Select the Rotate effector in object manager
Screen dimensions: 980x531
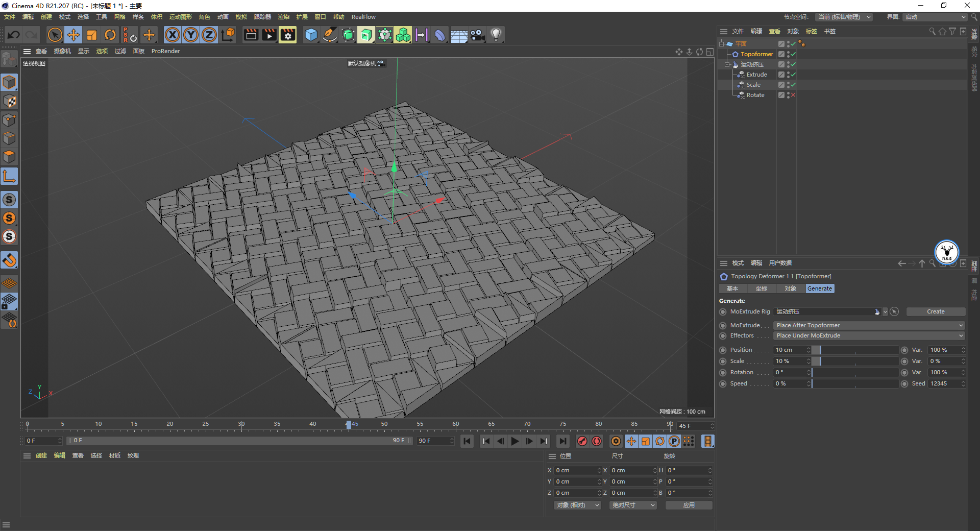coord(755,95)
